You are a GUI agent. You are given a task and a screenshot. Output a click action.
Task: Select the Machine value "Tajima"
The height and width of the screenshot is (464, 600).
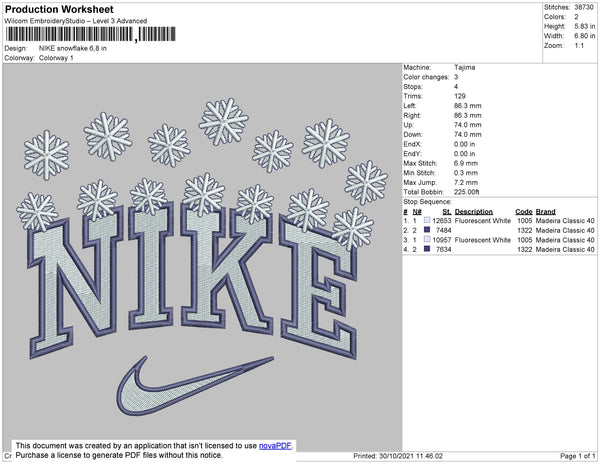[x=465, y=67]
